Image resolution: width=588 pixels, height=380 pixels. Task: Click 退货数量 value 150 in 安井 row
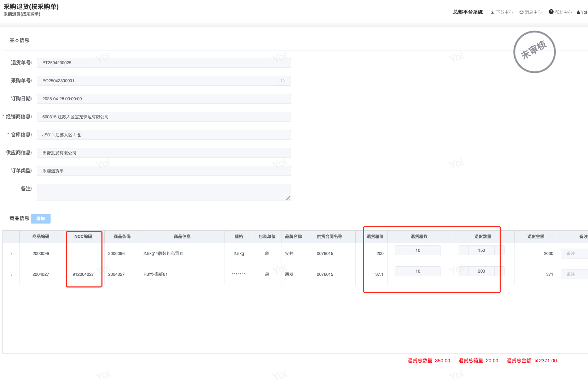(482, 250)
